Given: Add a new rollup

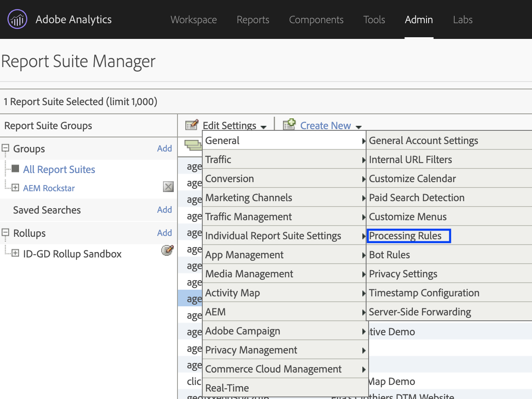Looking at the screenshot, I should 164,233.
